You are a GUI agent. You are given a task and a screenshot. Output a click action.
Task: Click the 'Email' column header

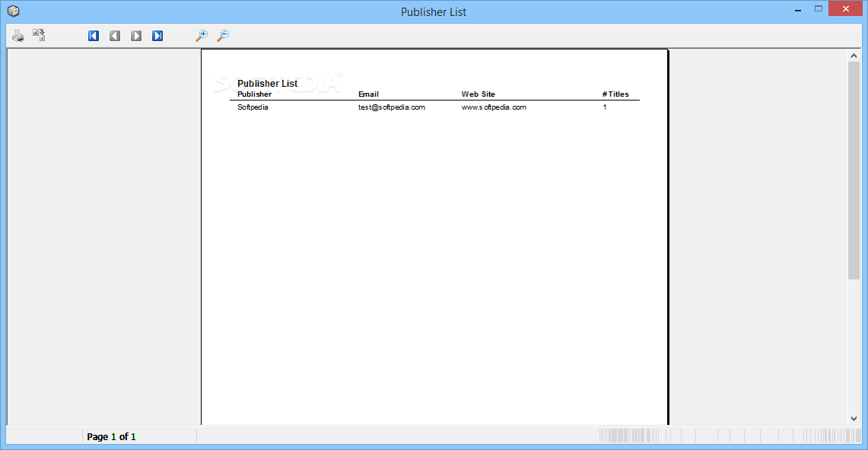(x=369, y=94)
